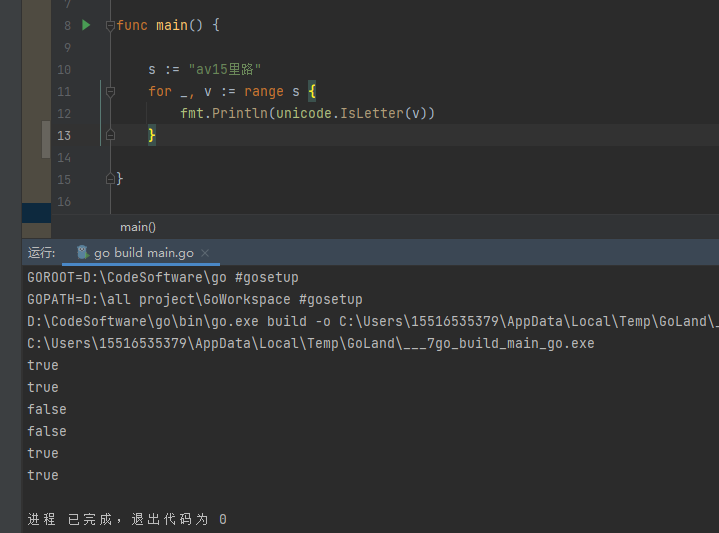Image resolution: width=719 pixels, height=533 pixels.
Task: Click line number 12 in gutter
Action: pos(64,114)
